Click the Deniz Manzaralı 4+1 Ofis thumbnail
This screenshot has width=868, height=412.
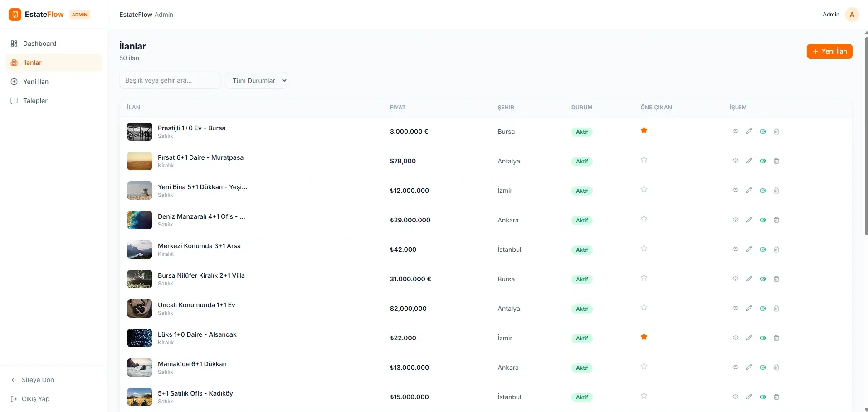click(x=140, y=220)
